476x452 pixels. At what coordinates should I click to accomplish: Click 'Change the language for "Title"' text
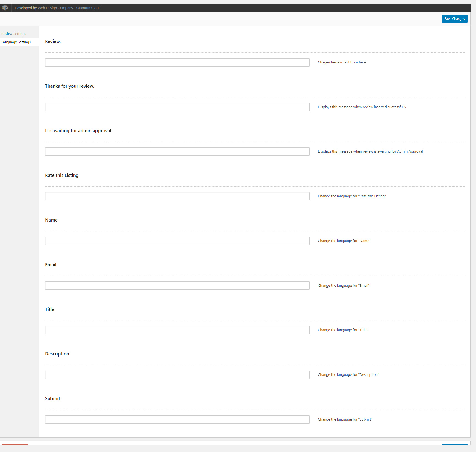(x=343, y=330)
